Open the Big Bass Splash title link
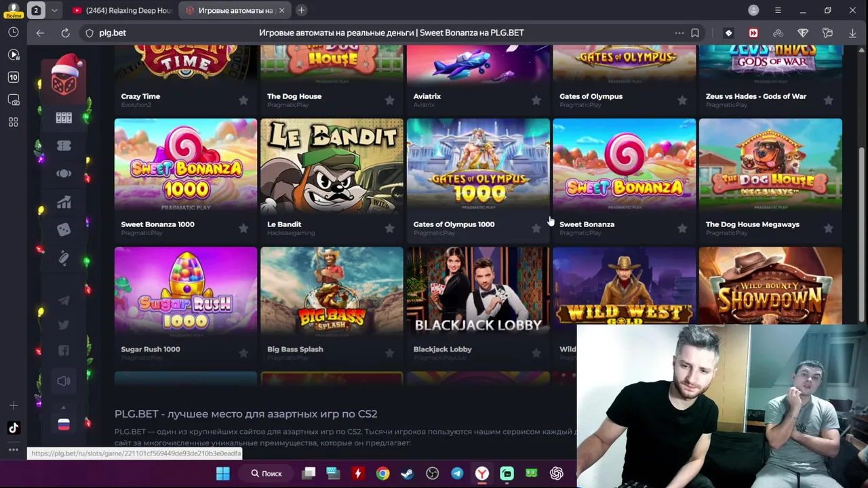868x488 pixels. tap(295, 349)
